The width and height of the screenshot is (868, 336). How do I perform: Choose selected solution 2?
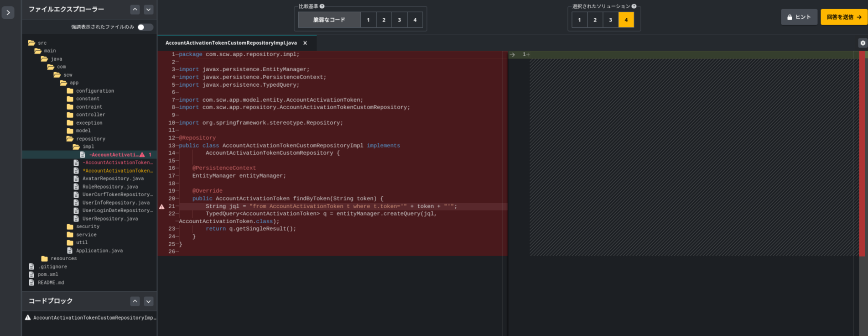pyautogui.click(x=595, y=20)
